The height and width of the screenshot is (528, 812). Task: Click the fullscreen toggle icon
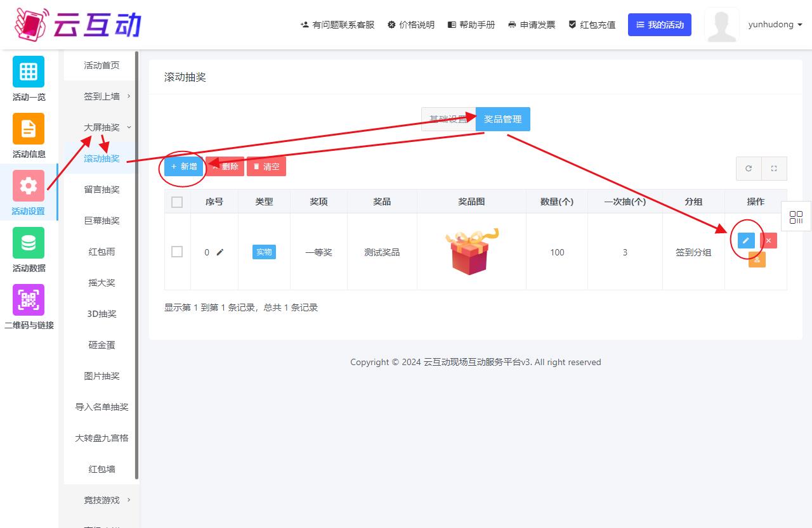(774, 169)
